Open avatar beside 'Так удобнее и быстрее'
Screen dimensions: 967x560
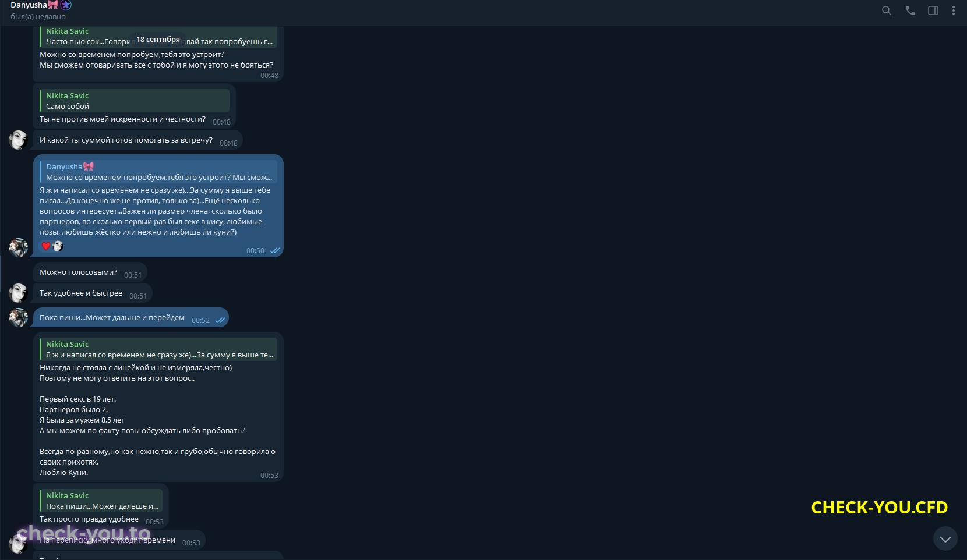click(x=18, y=293)
